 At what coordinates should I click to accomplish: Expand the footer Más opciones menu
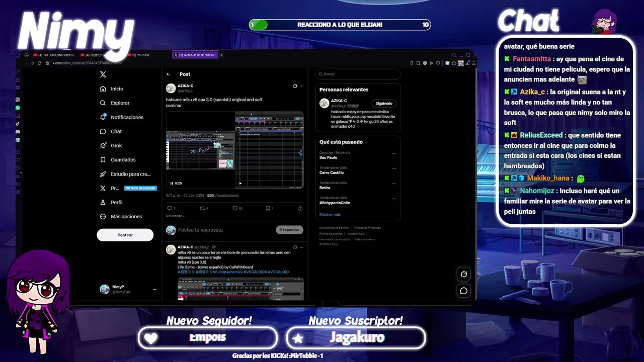click(x=365, y=239)
